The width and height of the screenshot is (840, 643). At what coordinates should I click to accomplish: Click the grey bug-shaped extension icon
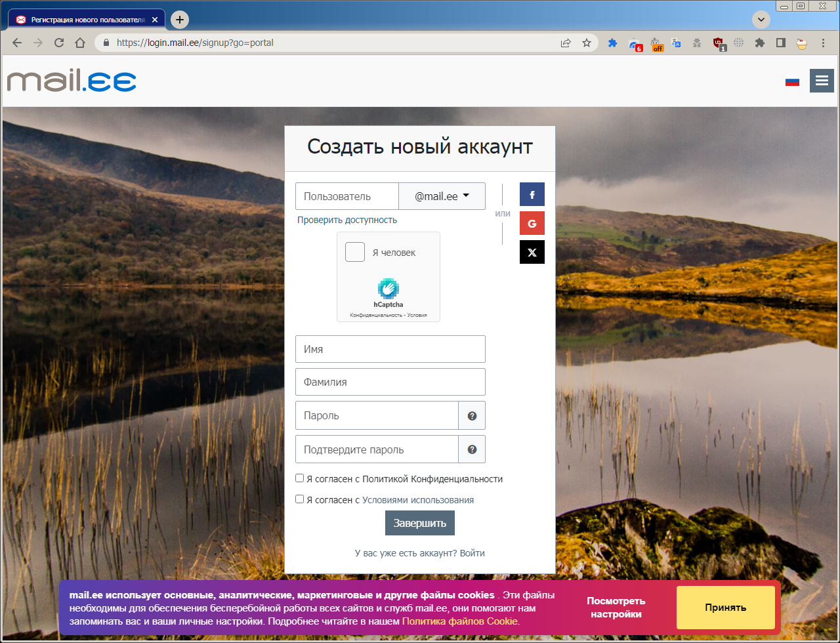[x=698, y=43]
